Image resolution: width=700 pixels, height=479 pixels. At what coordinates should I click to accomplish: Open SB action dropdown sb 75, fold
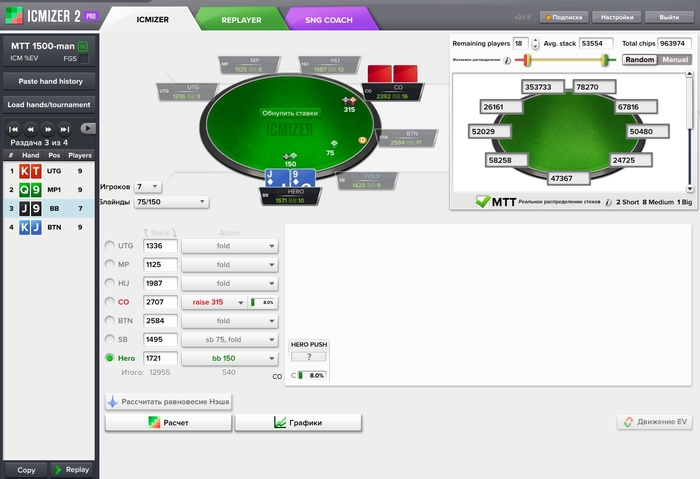coord(229,340)
